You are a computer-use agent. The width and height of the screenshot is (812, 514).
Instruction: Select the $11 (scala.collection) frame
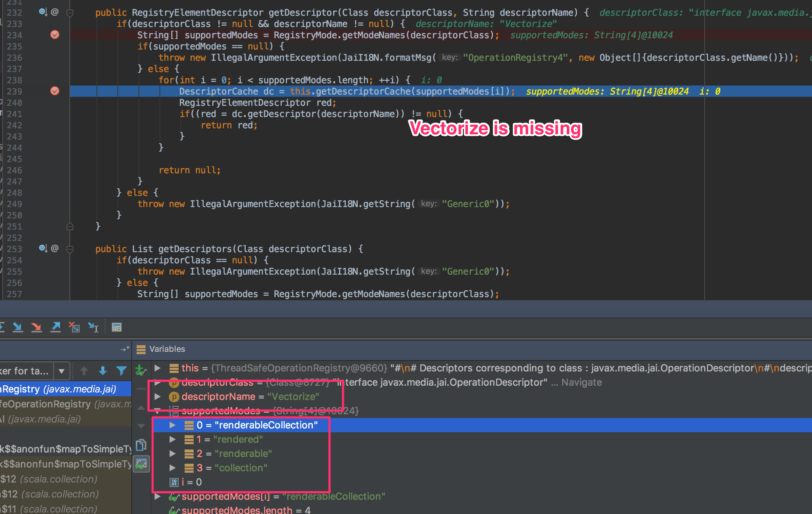(66, 509)
